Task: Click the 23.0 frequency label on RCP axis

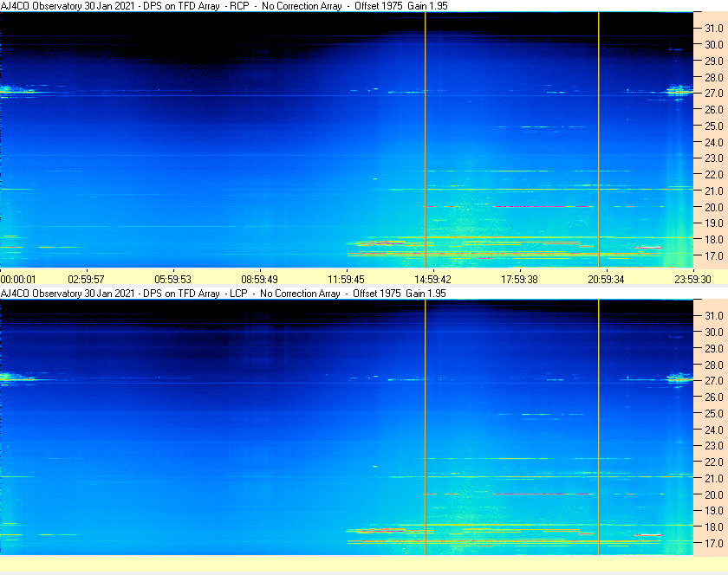Action: [714, 158]
